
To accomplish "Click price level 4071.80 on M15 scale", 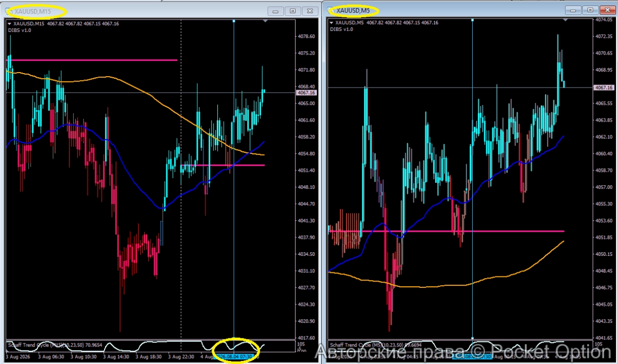I will 306,70.
